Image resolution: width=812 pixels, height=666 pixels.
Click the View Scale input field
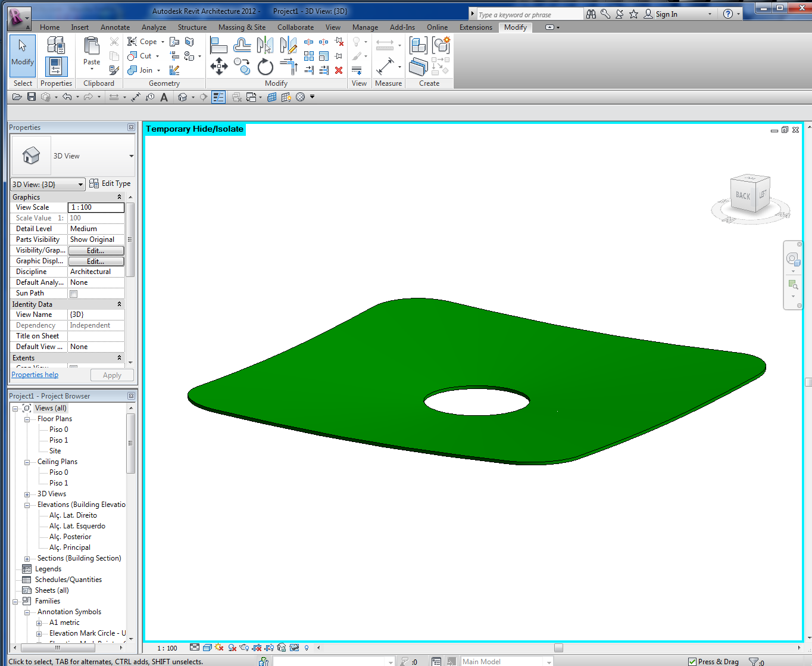pyautogui.click(x=96, y=207)
